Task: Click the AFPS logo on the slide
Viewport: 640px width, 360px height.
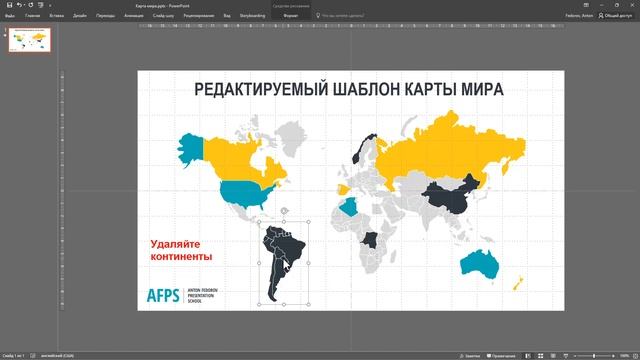Action: [x=182, y=295]
